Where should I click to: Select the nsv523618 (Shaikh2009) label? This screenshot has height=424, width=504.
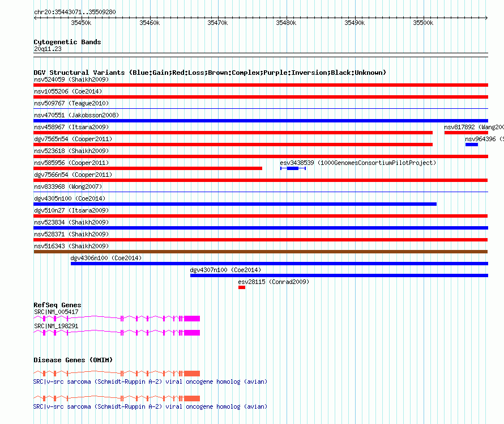71,151
